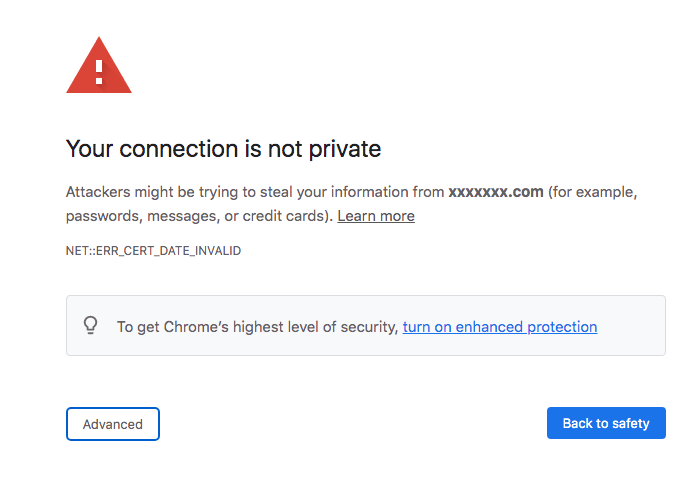The height and width of the screenshot is (482, 696).
Task: Click the Your connection is not private heading
Action: click(223, 149)
